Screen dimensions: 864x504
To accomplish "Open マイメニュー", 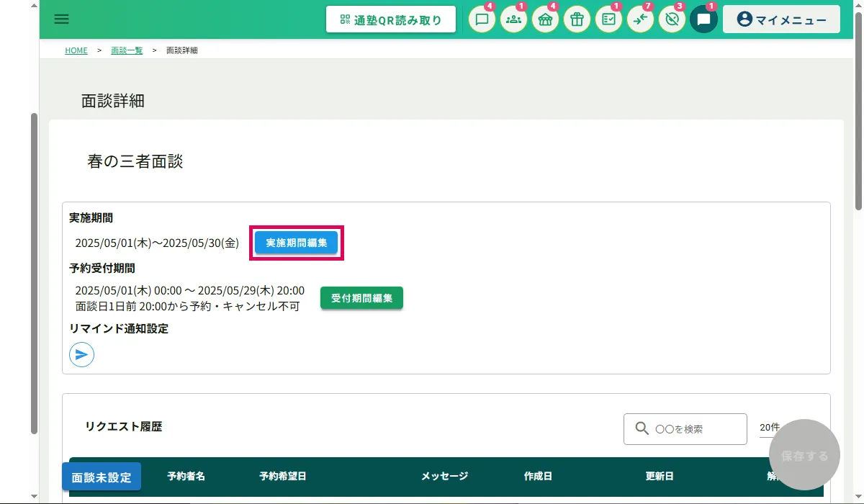I will (x=781, y=19).
